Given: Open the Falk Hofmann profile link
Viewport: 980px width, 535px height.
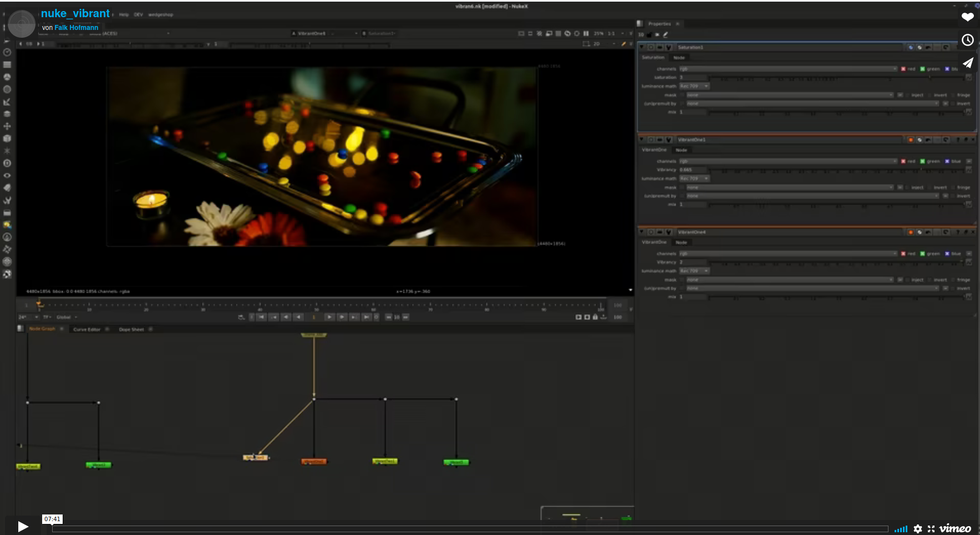Looking at the screenshot, I should click(x=76, y=27).
